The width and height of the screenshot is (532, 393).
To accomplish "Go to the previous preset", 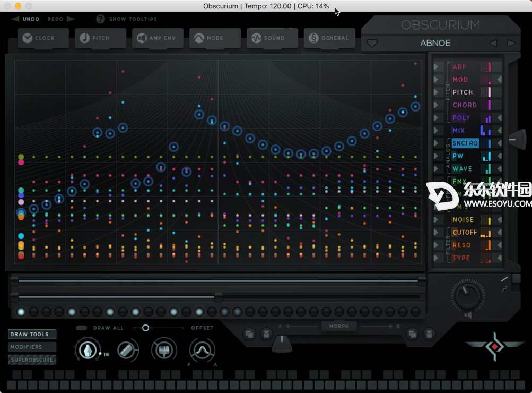I will pyautogui.click(x=493, y=43).
